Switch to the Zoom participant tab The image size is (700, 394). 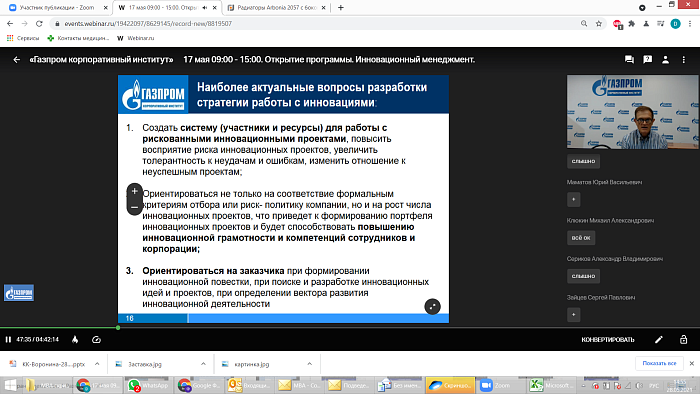click(x=58, y=8)
